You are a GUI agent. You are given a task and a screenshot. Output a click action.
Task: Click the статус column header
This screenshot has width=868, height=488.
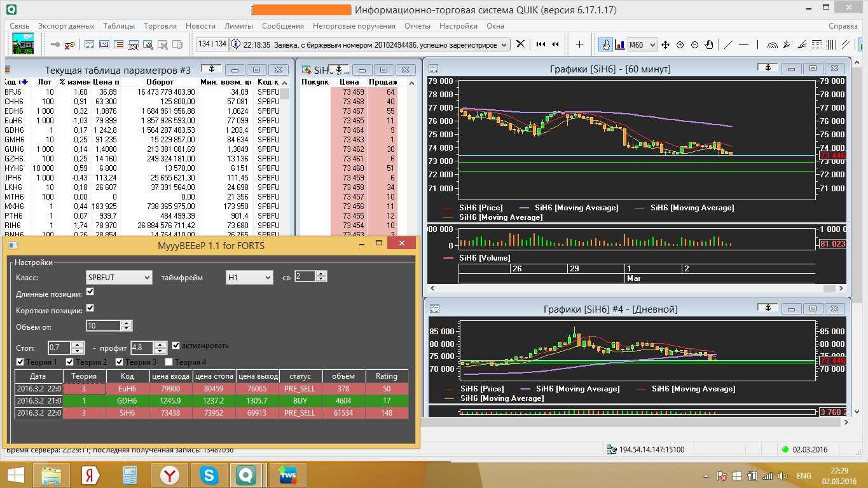click(x=300, y=376)
